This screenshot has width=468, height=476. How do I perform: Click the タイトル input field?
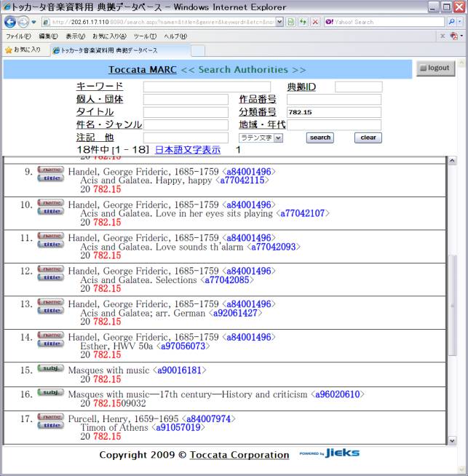pos(186,112)
